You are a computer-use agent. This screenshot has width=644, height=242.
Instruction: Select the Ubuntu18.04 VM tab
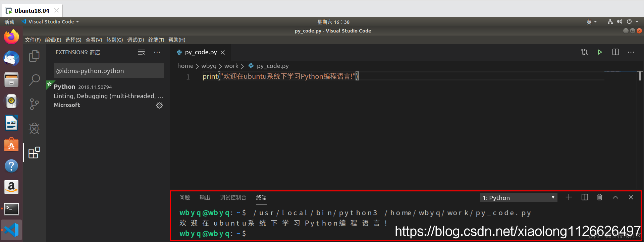click(32, 10)
